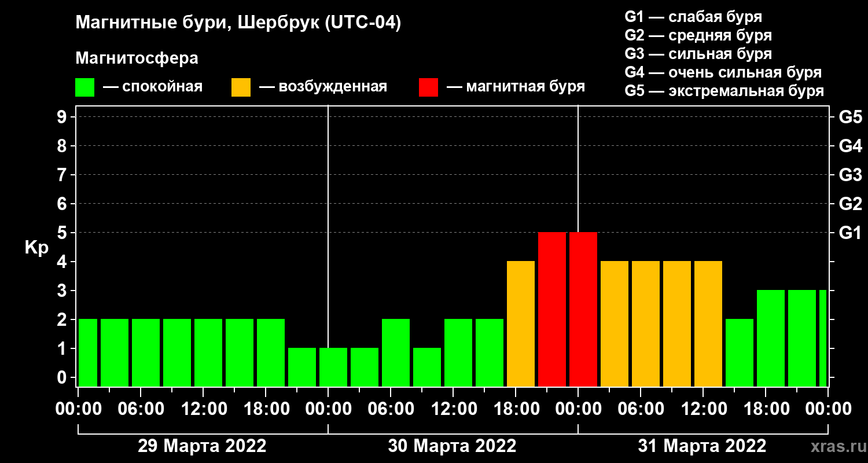This screenshot has width=868, height=463.
Task: Click the G4 label on the right axis
Action: point(850,146)
